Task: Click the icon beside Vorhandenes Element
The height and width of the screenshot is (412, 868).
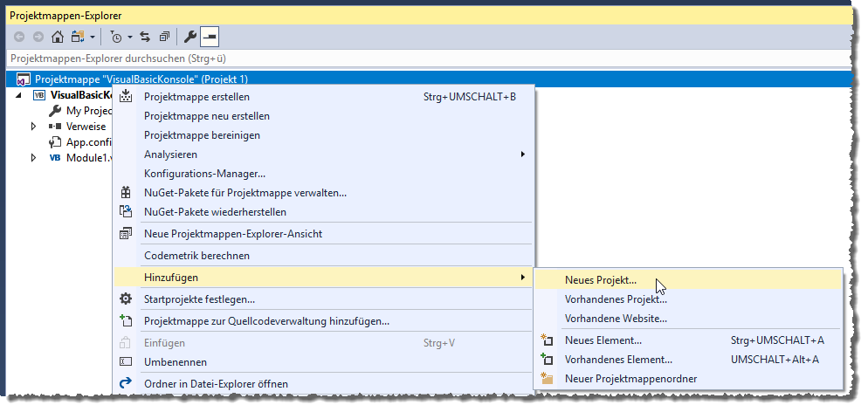Action: (547, 359)
